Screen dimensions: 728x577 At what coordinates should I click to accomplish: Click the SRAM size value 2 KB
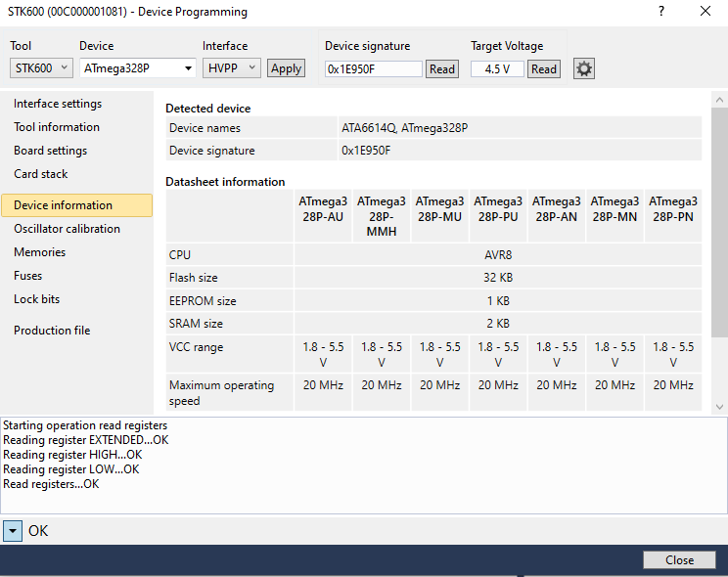pyautogui.click(x=498, y=323)
